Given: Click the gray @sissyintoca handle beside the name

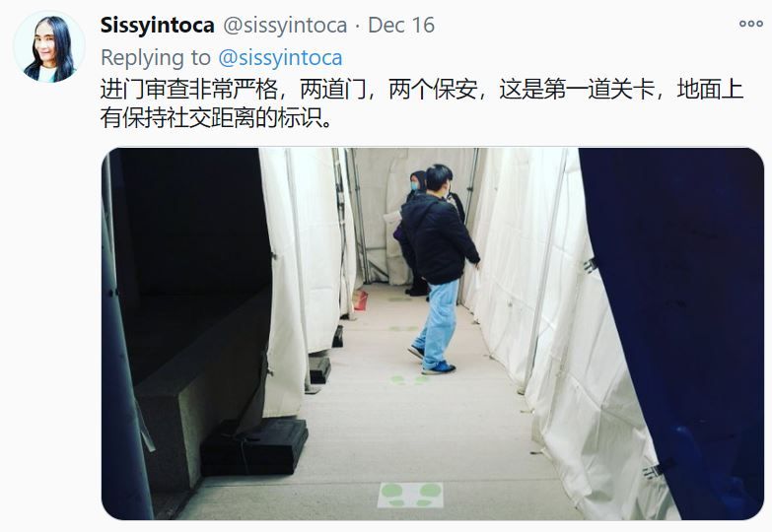Looking at the screenshot, I should click(x=285, y=26).
